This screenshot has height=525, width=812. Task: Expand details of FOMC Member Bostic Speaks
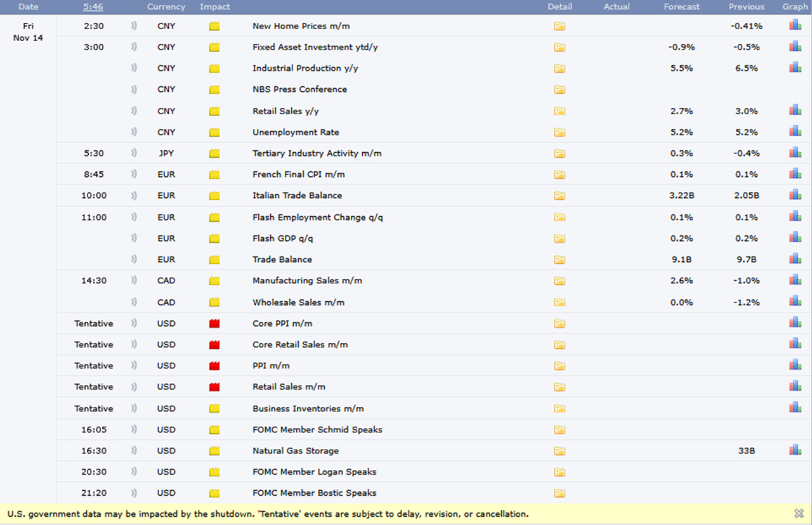(x=559, y=493)
